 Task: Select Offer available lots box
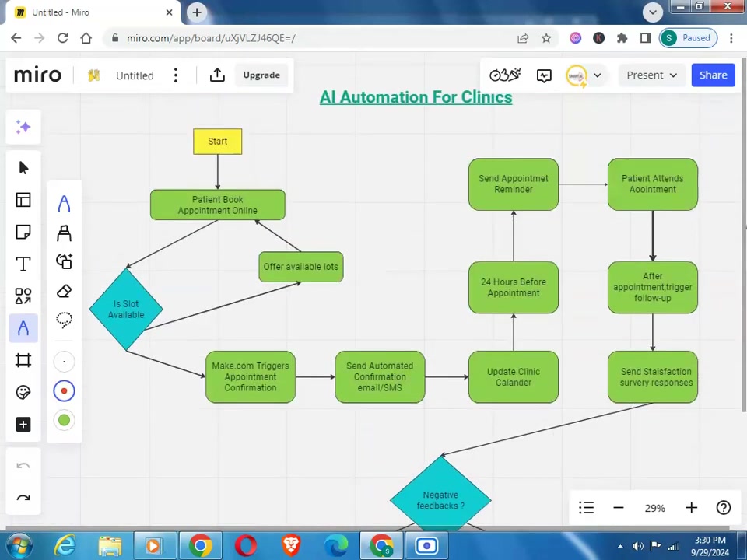pos(301,267)
